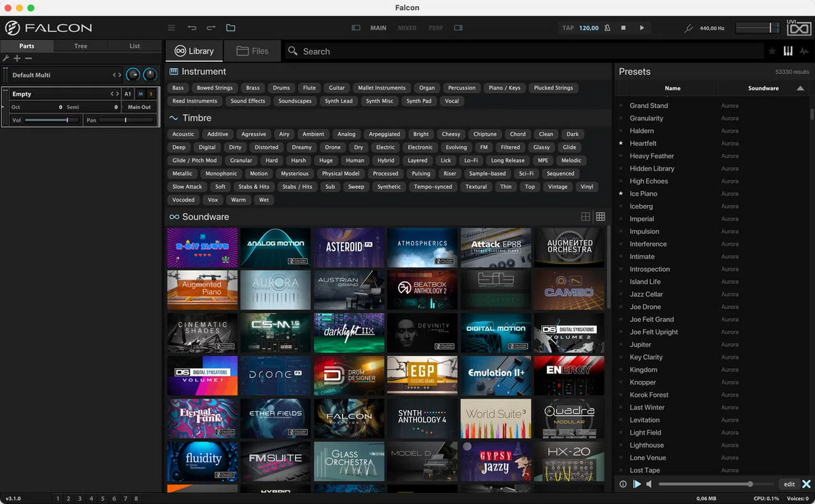Click the favorites star filter icon
Image resolution: width=815 pixels, height=504 pixels.
(772, 51)
